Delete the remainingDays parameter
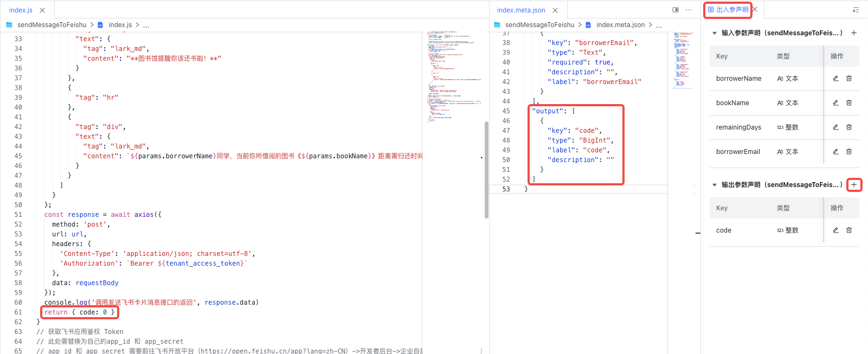 pos(849,127)
